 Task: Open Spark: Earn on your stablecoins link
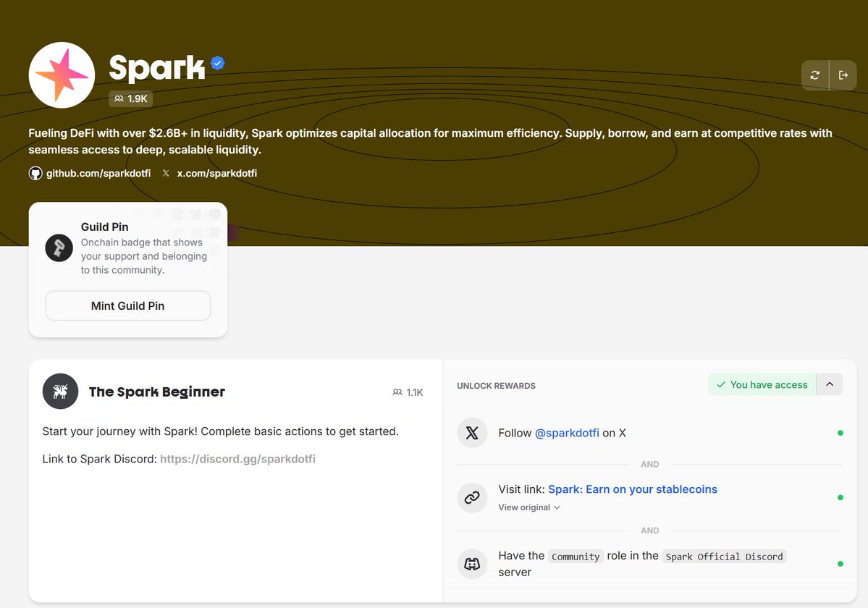pos(633,489)
